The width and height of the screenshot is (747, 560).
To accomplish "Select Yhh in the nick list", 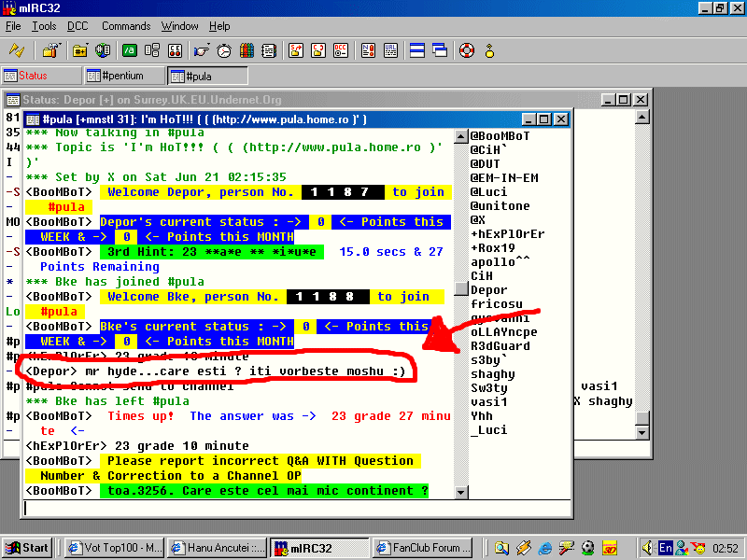I will 482,415.
